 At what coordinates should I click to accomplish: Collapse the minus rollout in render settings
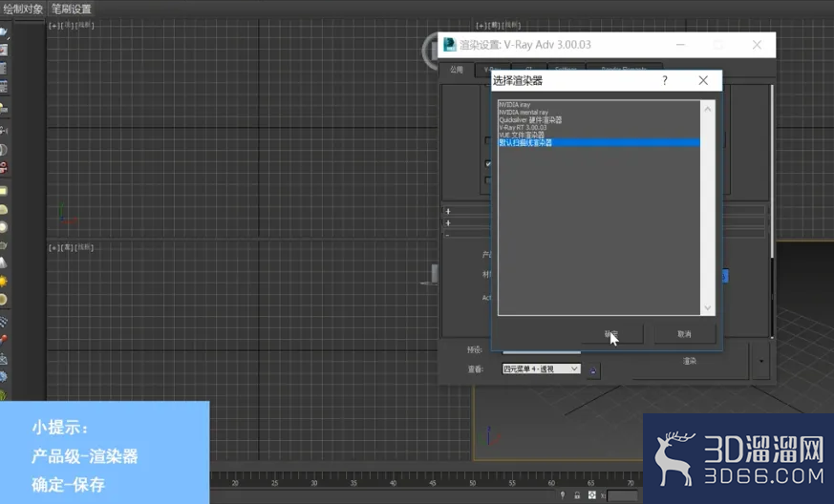click(447, 235)
